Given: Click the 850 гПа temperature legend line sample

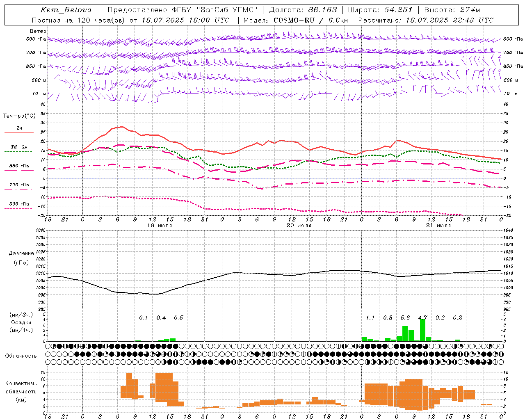Looking at the screenshot, I should point(19,170).
